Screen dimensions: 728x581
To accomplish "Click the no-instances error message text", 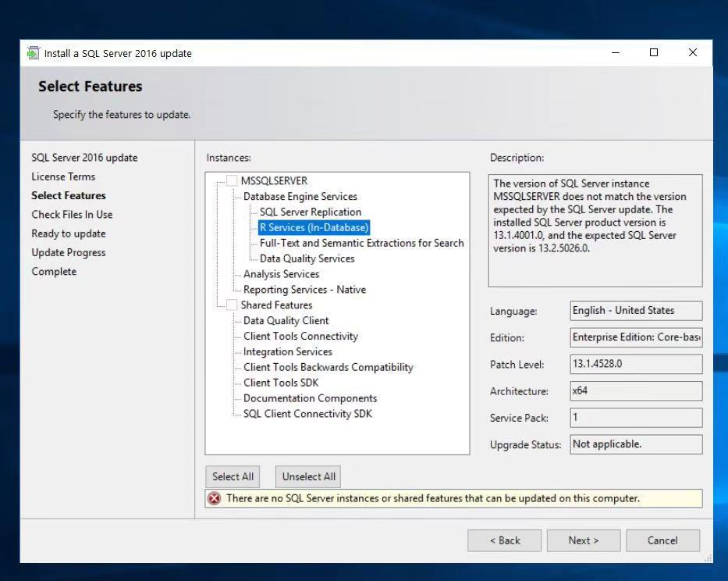I will coord(433,498).
